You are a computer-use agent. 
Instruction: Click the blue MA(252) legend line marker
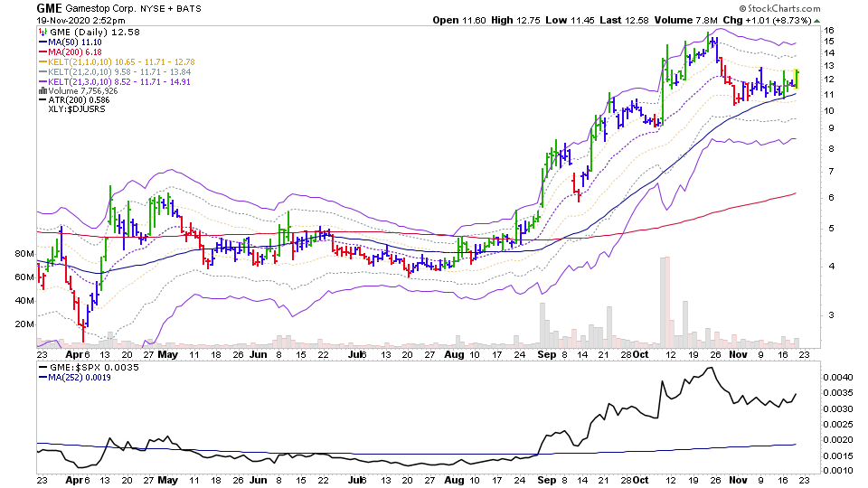42,378
